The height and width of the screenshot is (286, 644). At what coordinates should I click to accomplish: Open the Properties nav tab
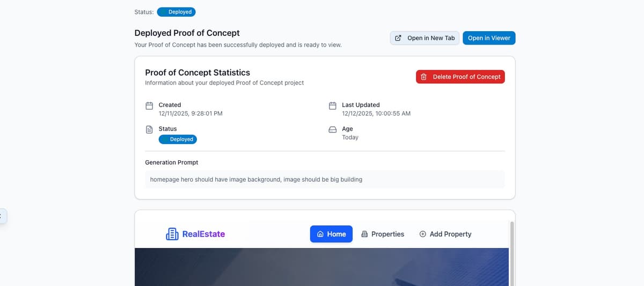[x=383, y=234]
